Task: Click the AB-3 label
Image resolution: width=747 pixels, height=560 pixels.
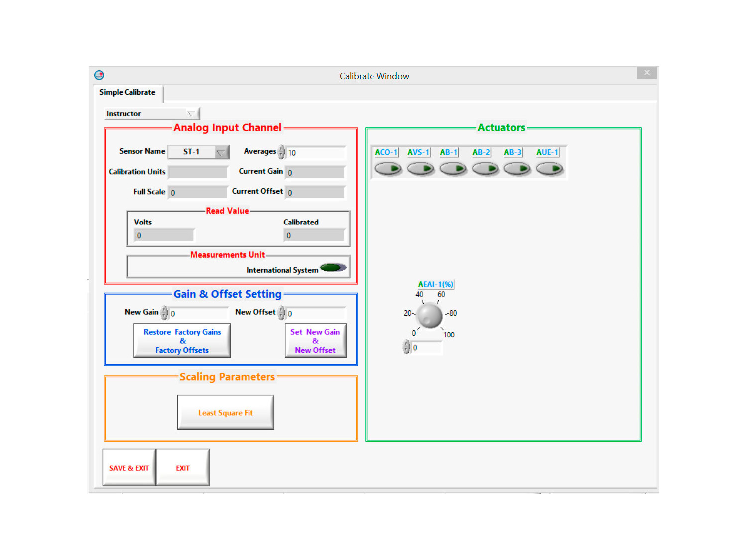Action: pyautogui.click(x=513, y=152)
